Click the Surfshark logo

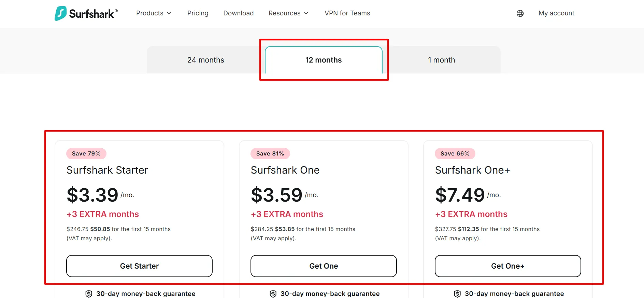[x=86, y=13]
